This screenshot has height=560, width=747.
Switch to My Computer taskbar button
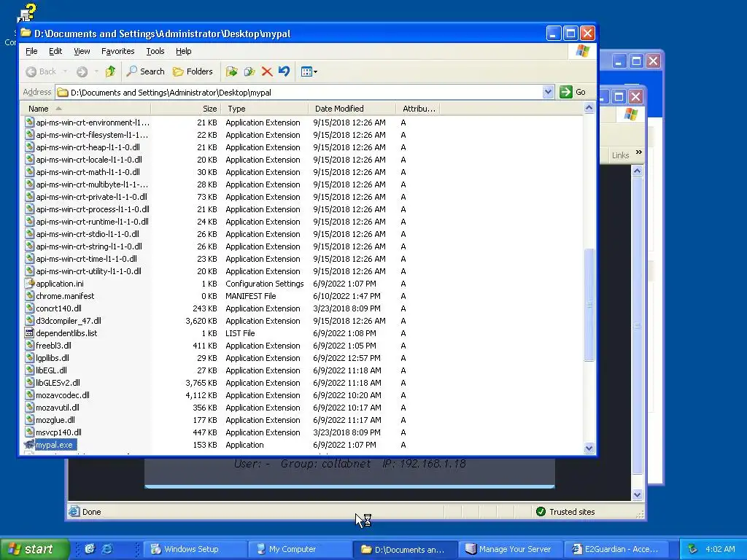301,549
